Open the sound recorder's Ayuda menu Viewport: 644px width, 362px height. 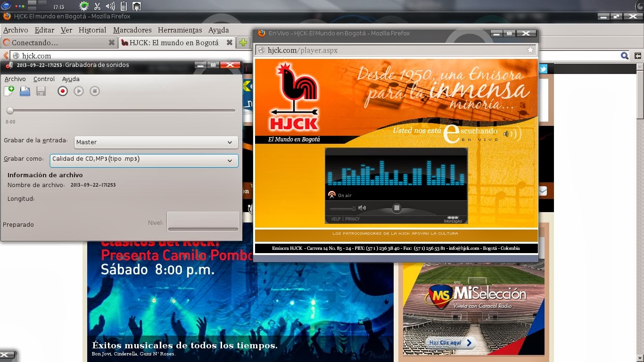pos(71,79)
